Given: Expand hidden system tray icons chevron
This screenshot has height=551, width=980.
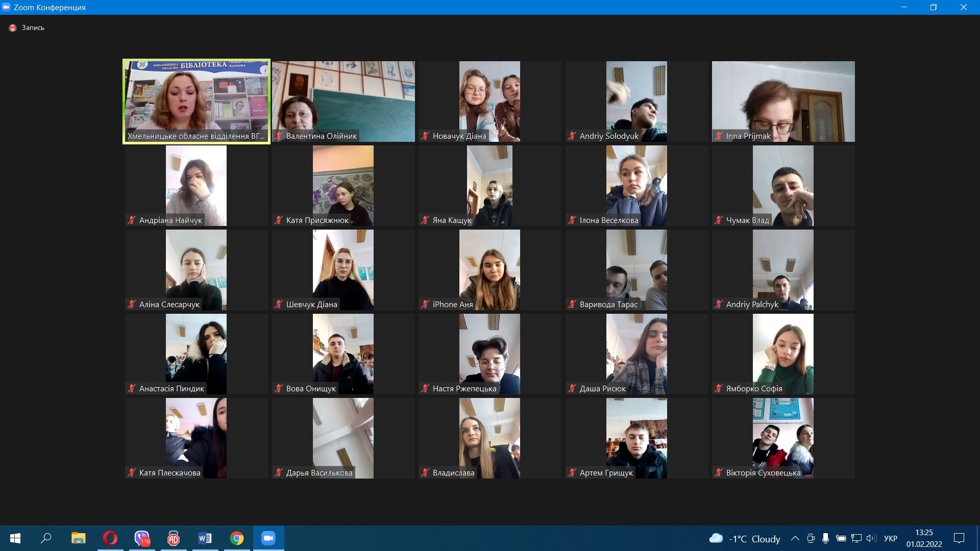Looking at the screenshot, I should pyautogui.click(x=795, y=538).
